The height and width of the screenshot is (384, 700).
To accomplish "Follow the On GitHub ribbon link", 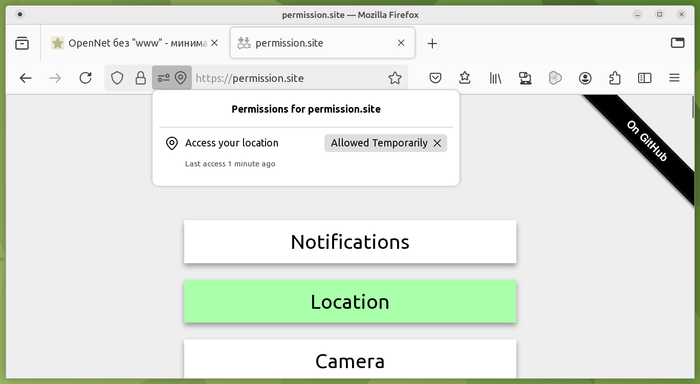I will pyautogui.click(x=647, y=141).
